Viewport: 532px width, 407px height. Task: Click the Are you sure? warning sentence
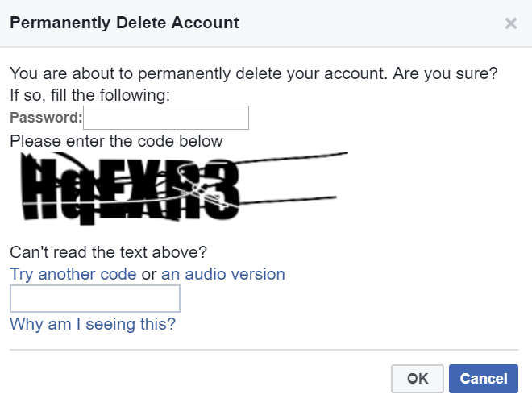point(445,73)
